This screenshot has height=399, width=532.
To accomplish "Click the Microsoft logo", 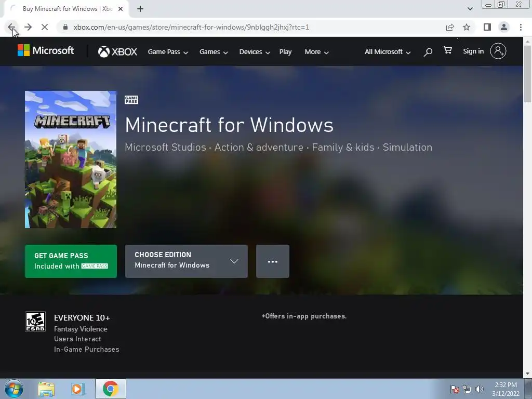I will [x=46, y=50].
